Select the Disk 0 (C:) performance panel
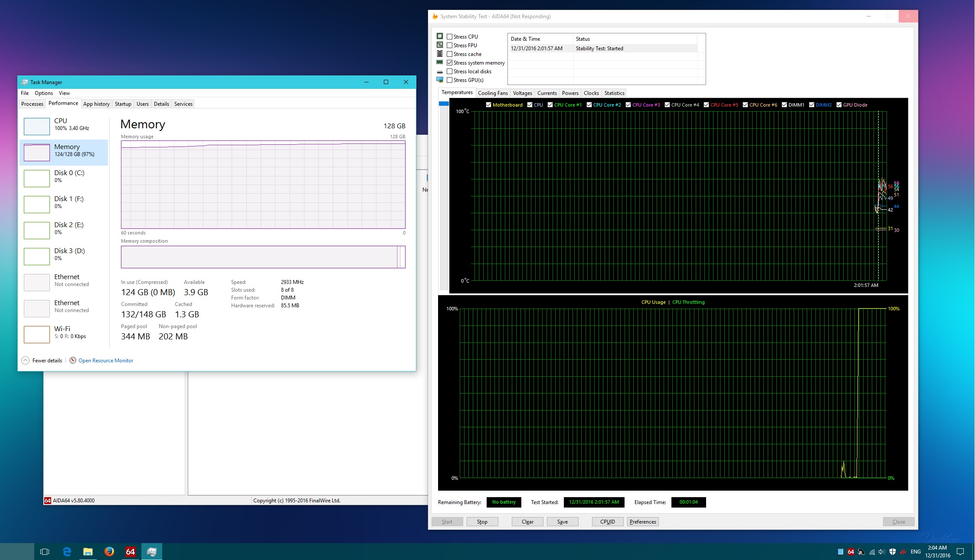 click(64, 178)
